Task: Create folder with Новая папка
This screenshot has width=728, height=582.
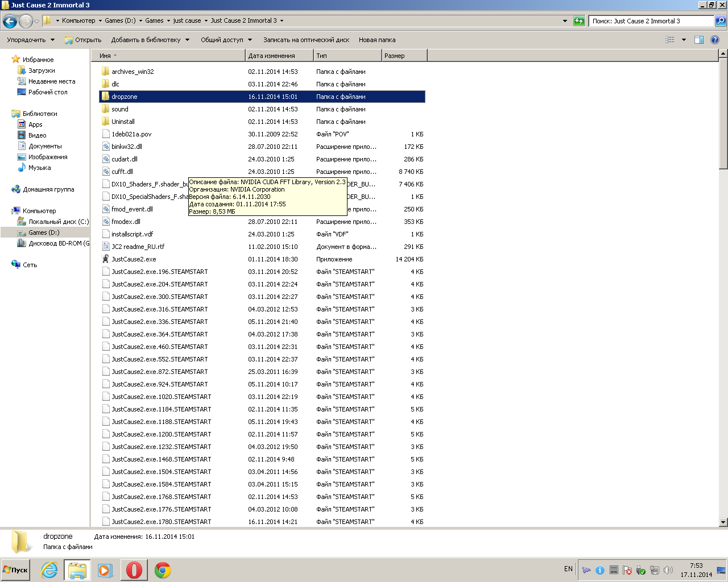Action: pos(377,40)
